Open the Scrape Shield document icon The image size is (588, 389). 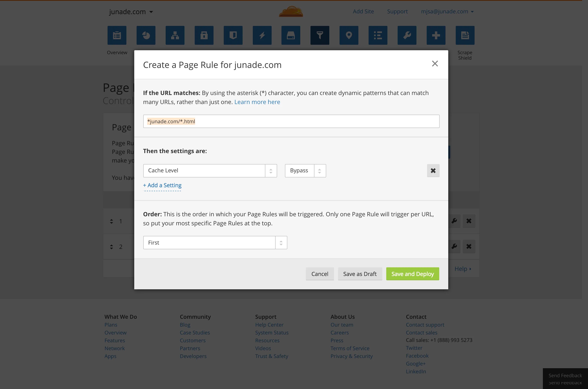[x=465, y=36]
